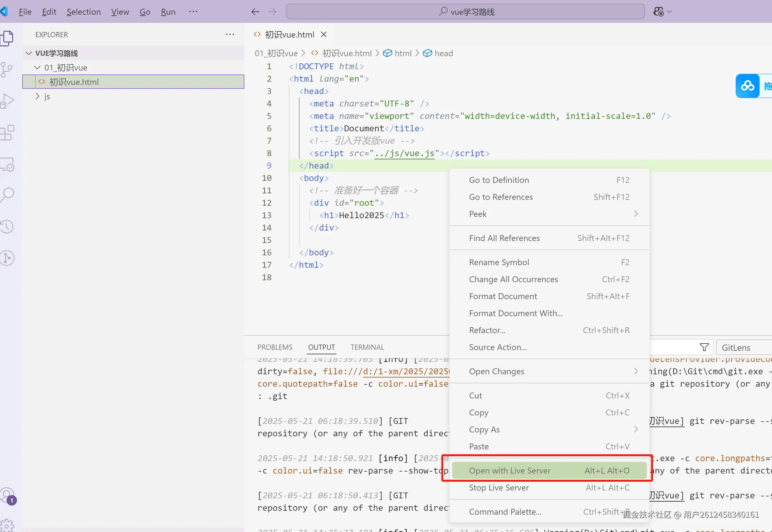
Task: Choose Format Document
Action: pyautogui.click(x=549, y=296)
